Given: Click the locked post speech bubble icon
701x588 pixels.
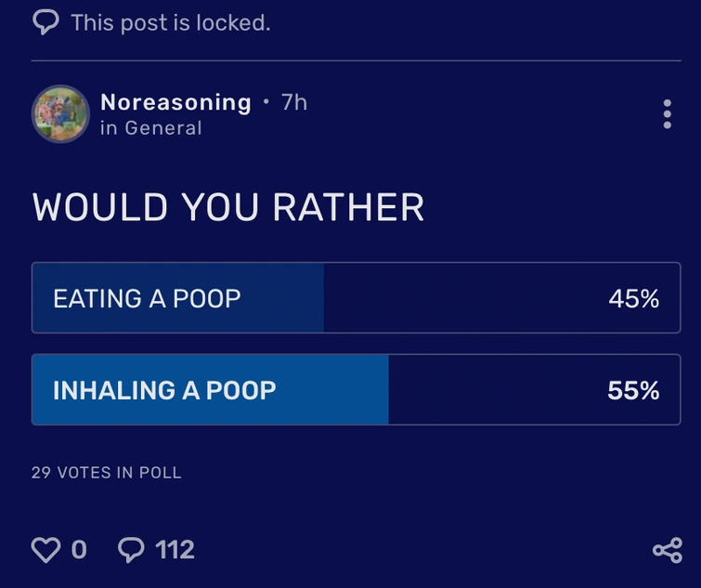Looking at the screenshot, I should 45,21.
